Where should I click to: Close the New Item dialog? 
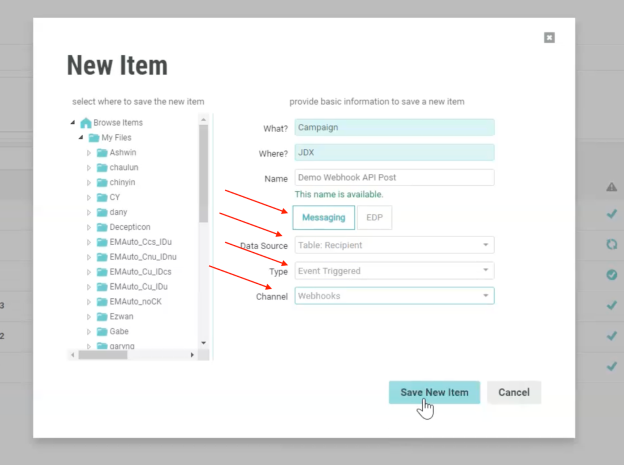tap(549, 37)
